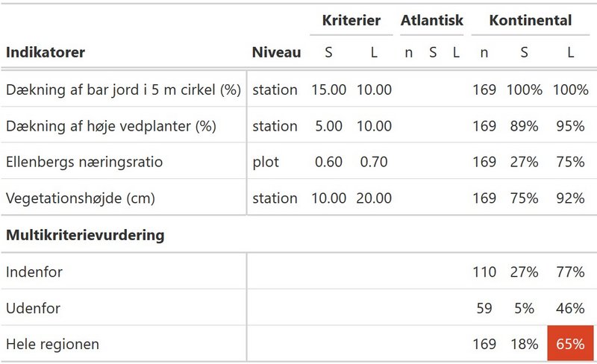The width and height of the screenshot is (597, 364).
Task: Click the Dækning af høje vedplanter row label
Action: (x=110, y=126)
